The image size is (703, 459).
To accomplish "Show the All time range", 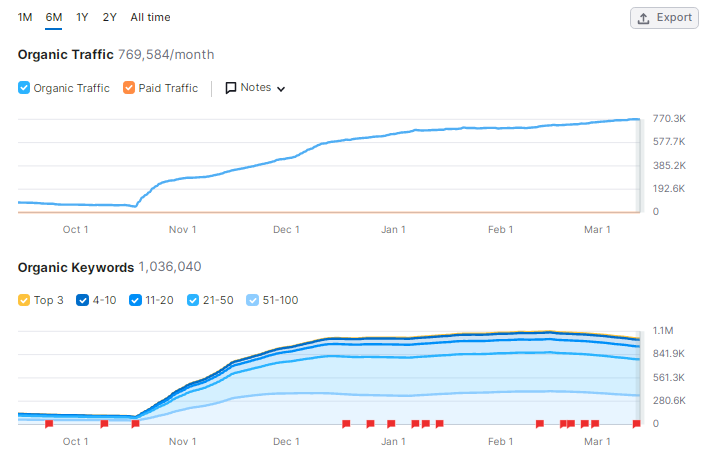I will point(150,17).
